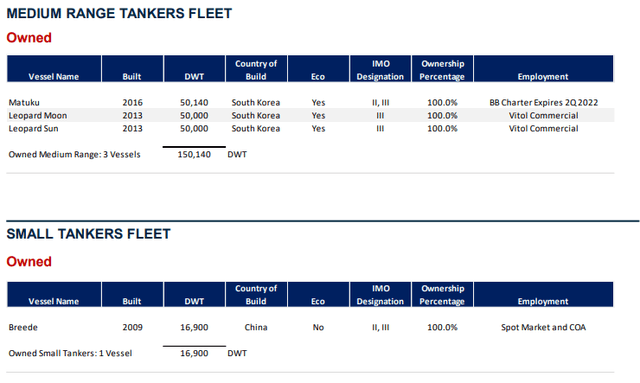Click the first table's Vessel Name header
Screen dimensions: 640x383
click(54, 76)
